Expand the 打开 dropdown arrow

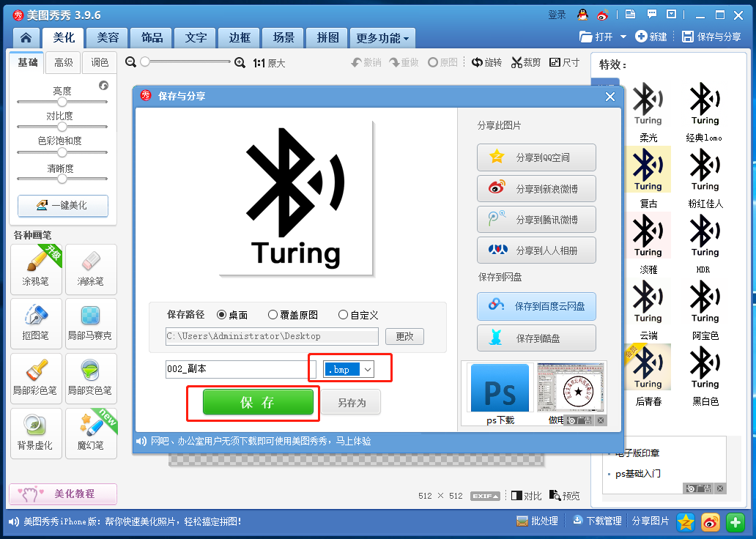tap(623, 37)
